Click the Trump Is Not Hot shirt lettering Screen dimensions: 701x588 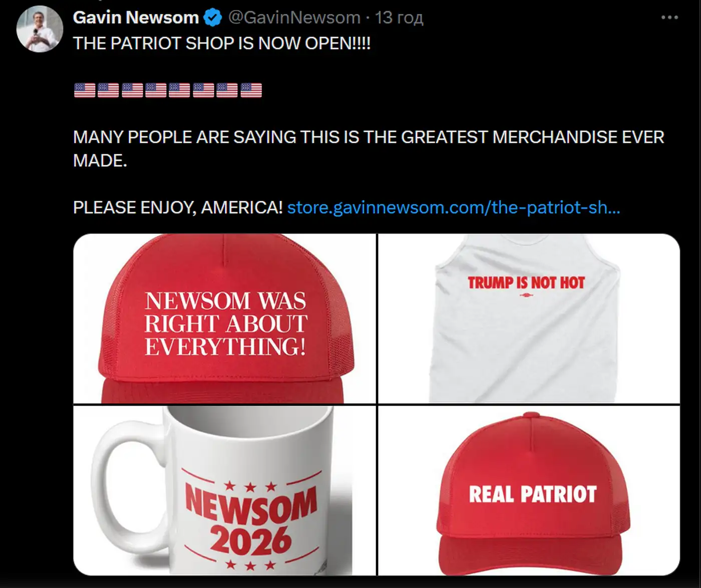click(526, 283)
